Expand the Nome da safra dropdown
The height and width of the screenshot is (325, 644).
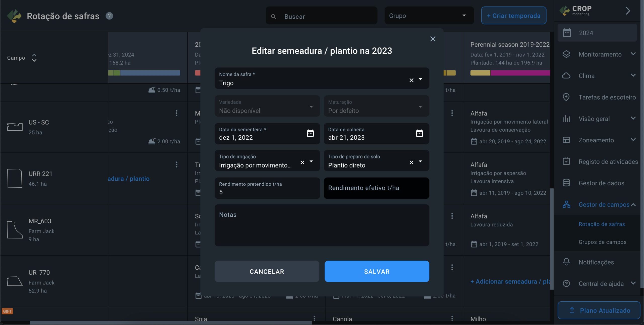point(420,79)
